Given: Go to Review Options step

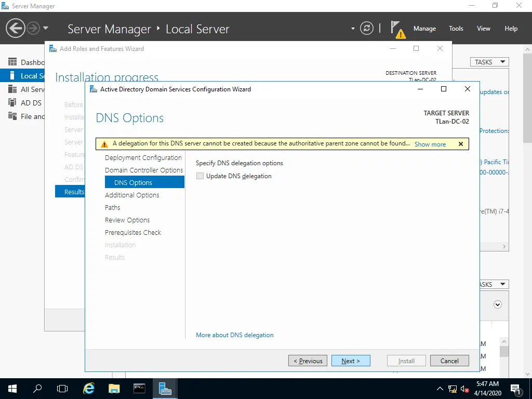Looking at the screenshot, I should pyautogui.click(x=127, y=220).
